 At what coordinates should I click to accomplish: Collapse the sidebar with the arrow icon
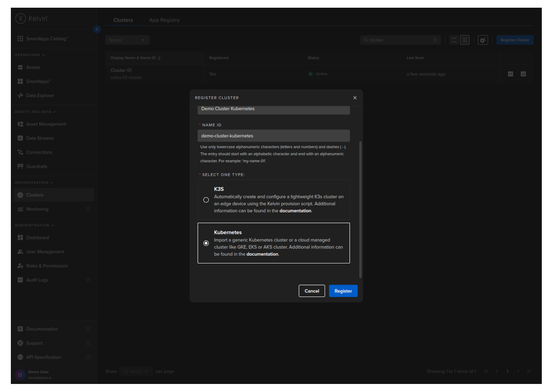click(x=97, y=29)
